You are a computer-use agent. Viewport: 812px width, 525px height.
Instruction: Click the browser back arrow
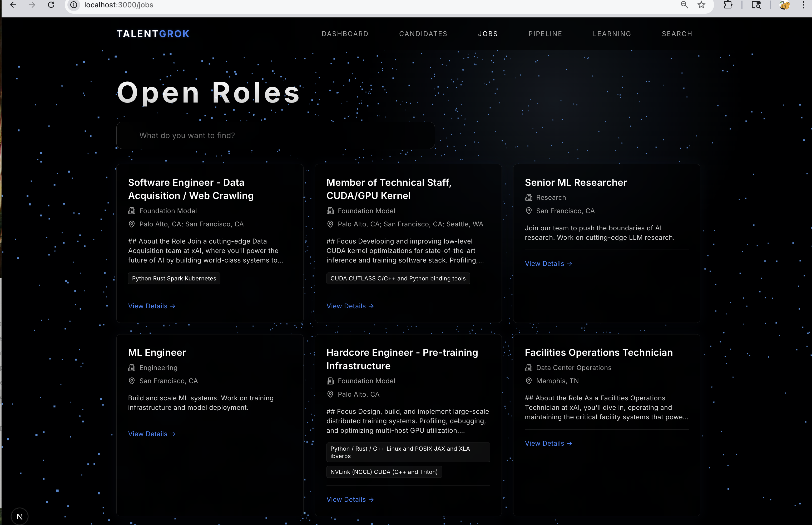tap(13, 5)
